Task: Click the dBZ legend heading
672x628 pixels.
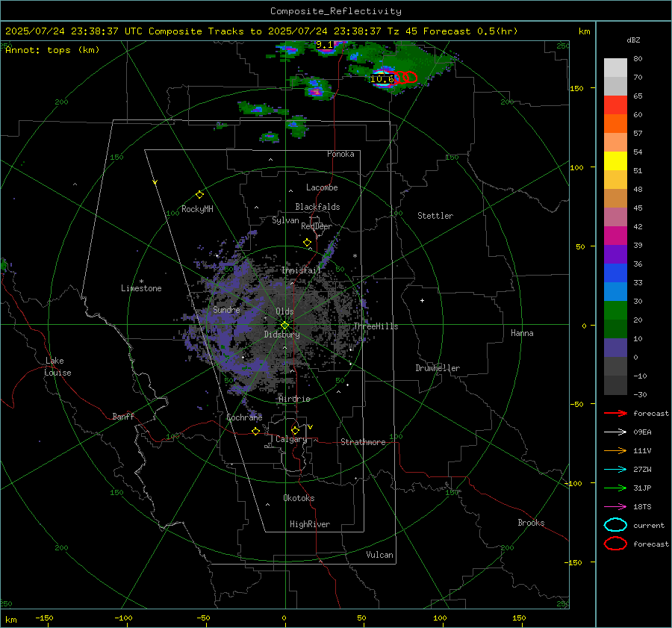Action: pyautogui.click(x=633, y=40)
